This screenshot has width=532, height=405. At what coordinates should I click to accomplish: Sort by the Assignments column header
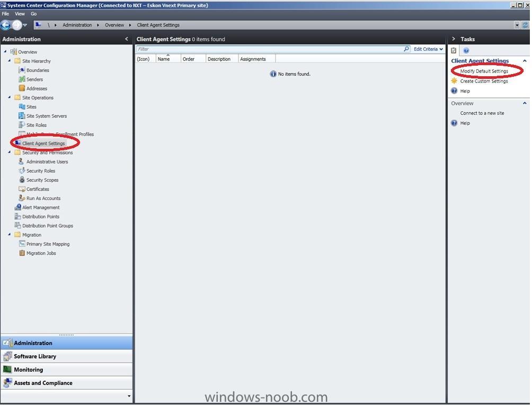257,59
